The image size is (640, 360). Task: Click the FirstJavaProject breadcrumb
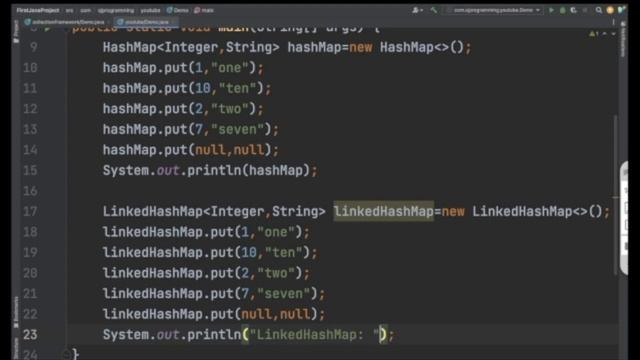point(38,10)
